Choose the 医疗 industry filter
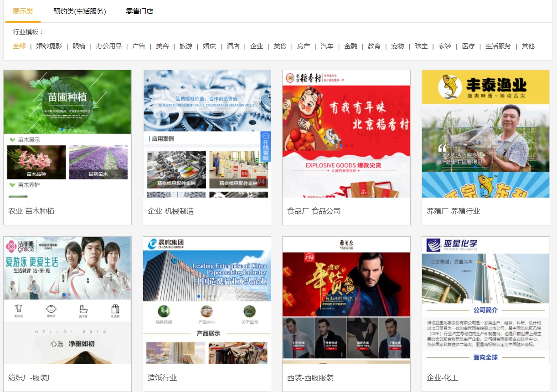The height and width of the screenshot is (392, 557). pyautogui.click(x=468, y=46)
